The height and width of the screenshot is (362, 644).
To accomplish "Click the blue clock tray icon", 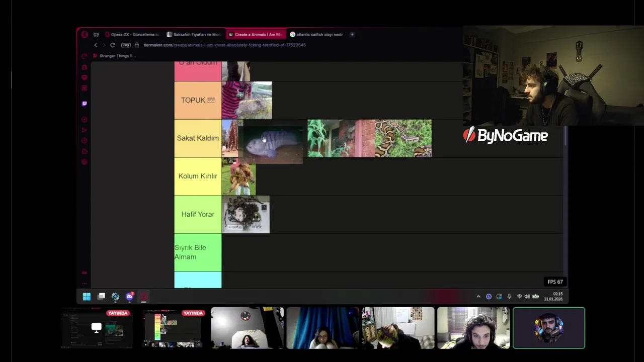I will click(489, 297).
